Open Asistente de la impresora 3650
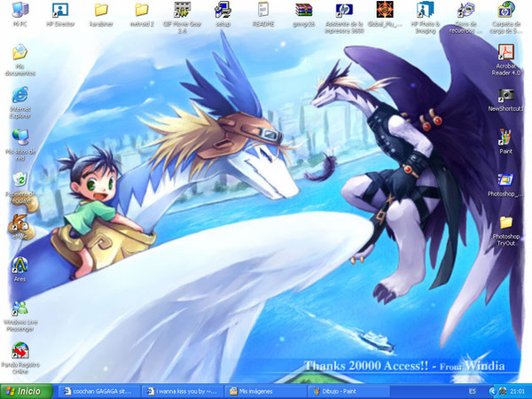532x399 pixels. click(344, 10)
